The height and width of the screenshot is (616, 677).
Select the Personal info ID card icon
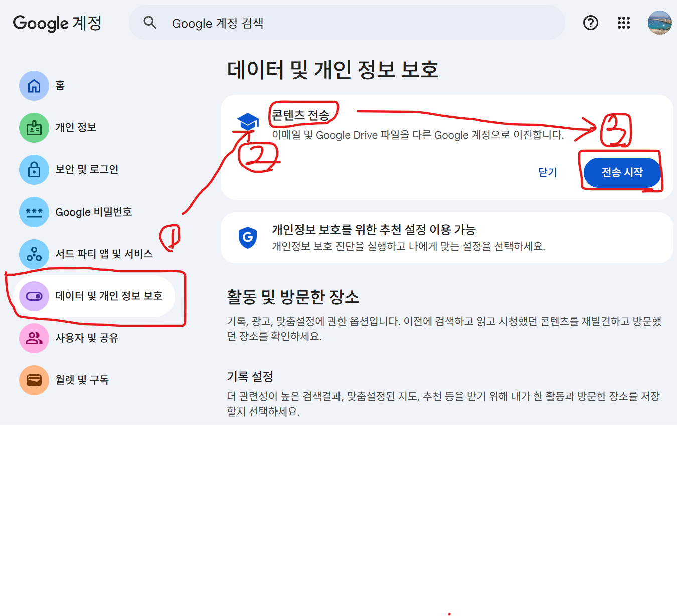coord(34,128)
